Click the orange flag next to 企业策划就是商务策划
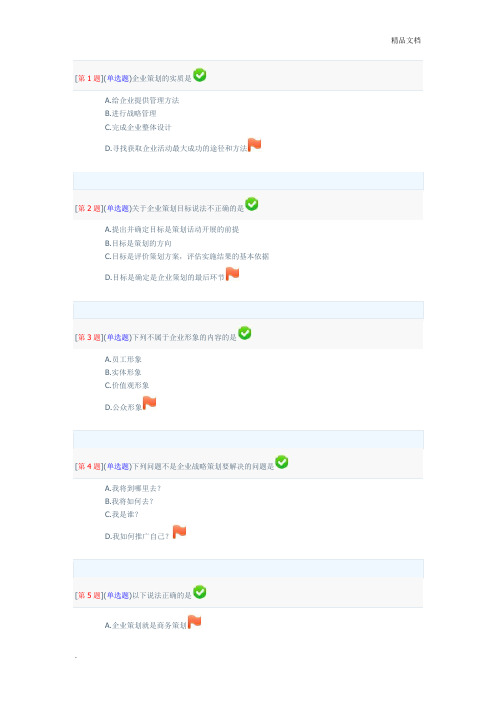496x702 pixels. click(194, 621)
